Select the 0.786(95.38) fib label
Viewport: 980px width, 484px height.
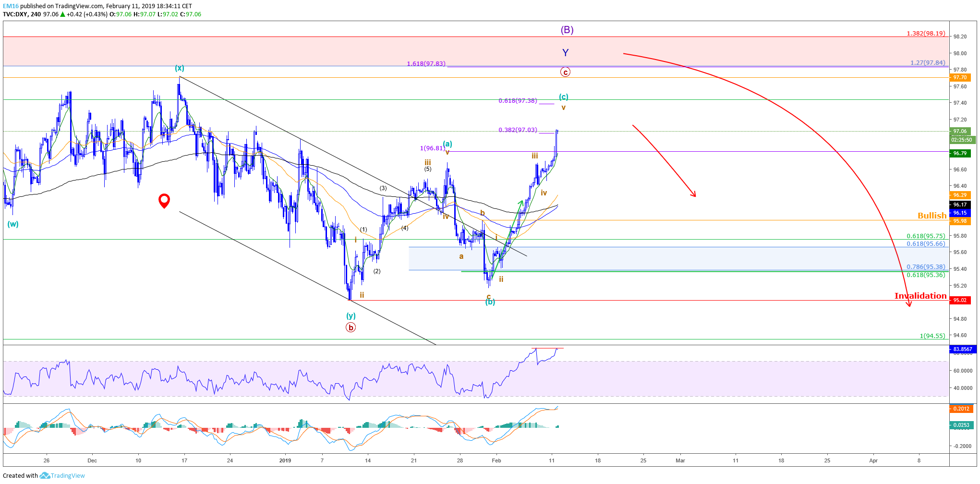point(926,267)
